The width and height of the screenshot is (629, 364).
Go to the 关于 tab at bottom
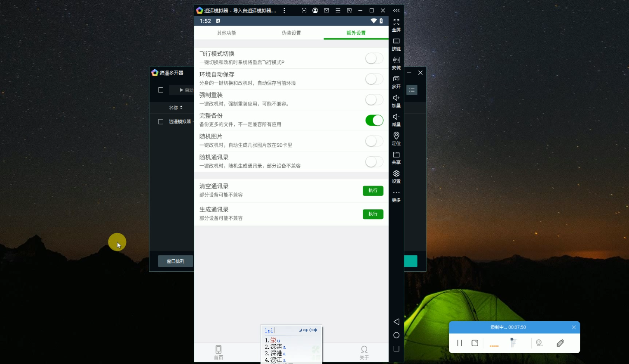coord(364,352)
